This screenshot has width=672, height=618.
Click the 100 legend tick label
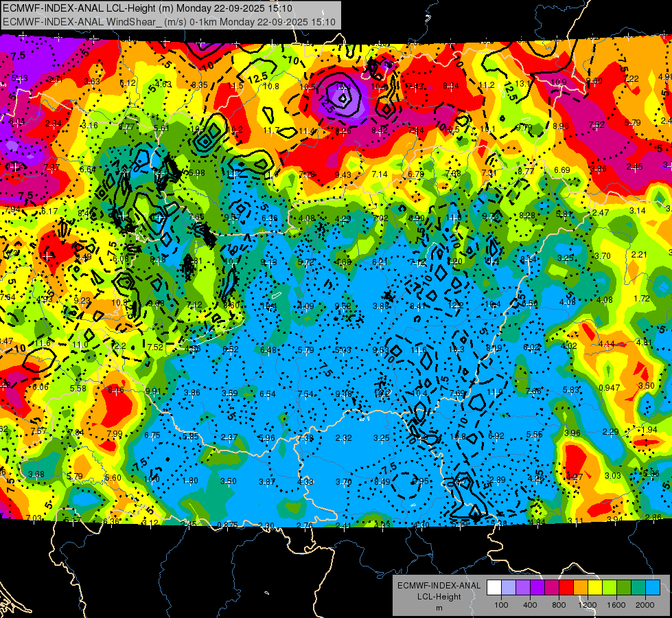[501, 605]
